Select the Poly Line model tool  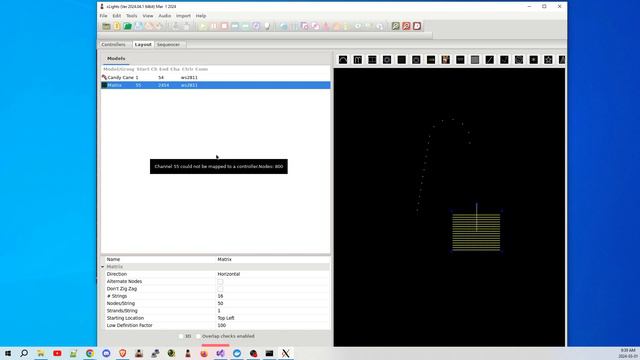click(x=504, y=60)
